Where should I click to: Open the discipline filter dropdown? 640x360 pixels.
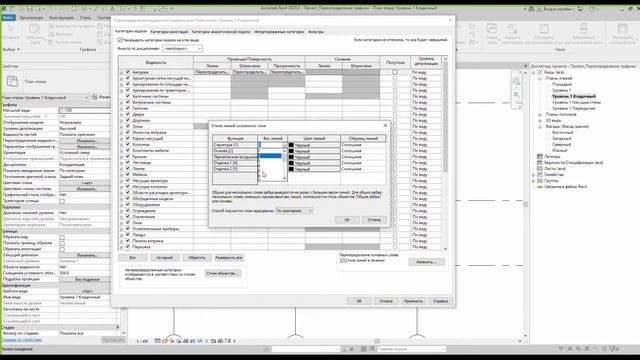[x=182, y=49]
